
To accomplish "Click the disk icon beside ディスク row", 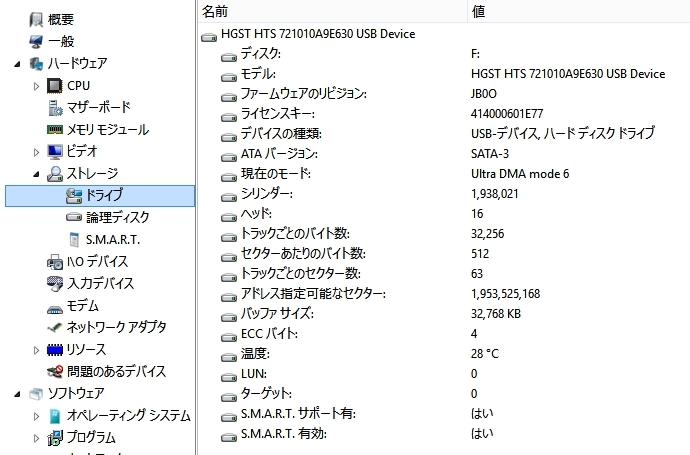I will pyautogui.click(x=229, y=57).
